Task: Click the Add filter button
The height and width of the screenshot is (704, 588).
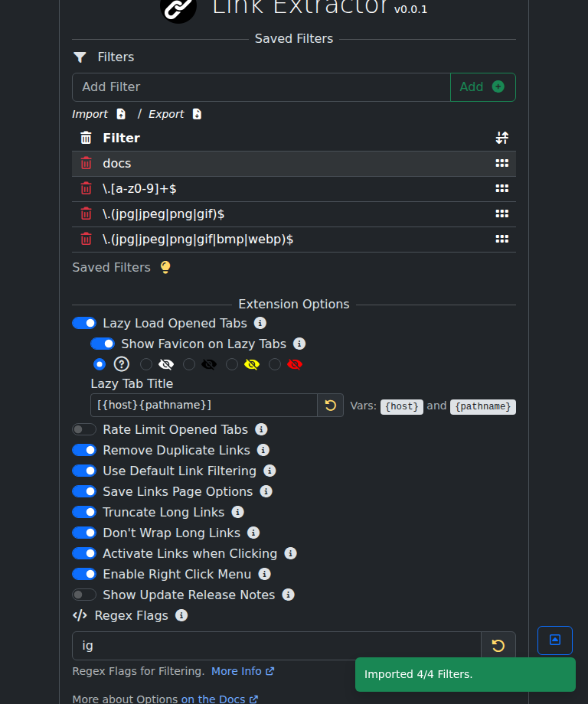Action: 483,86
